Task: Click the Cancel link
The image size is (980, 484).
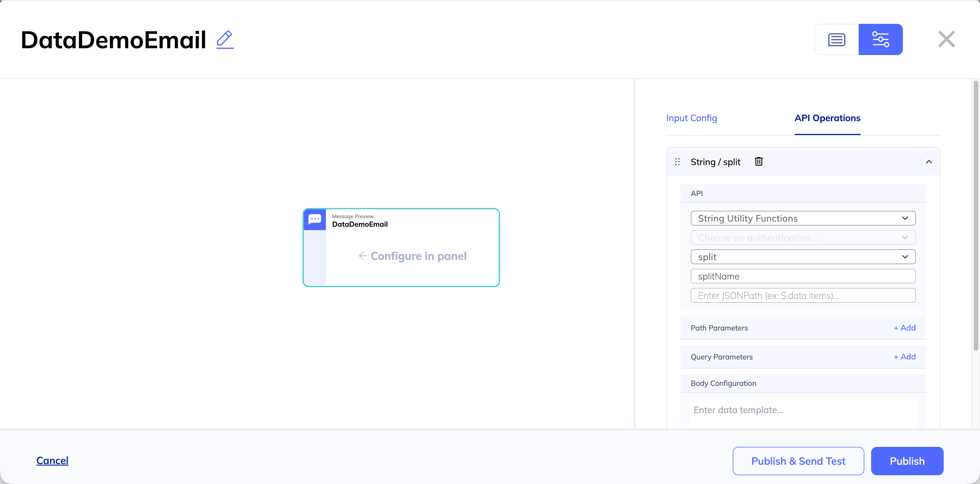Action: [x=52, y=460]
